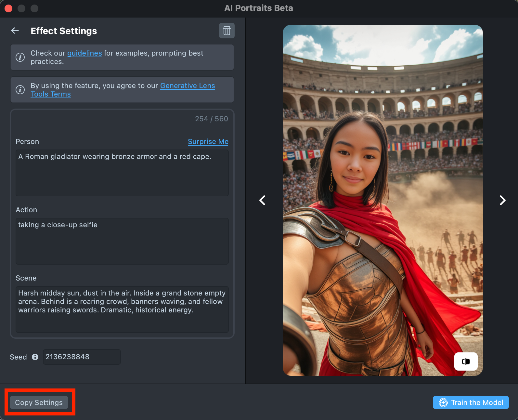Click the back arrow beside Effect Settings

[15, 31]
